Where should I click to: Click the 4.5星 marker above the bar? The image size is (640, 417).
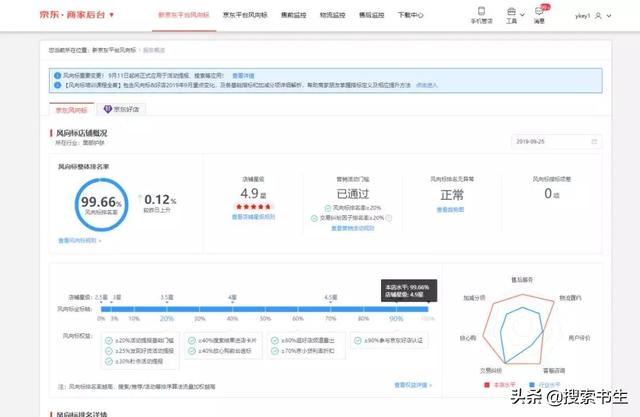coord(331,297)
